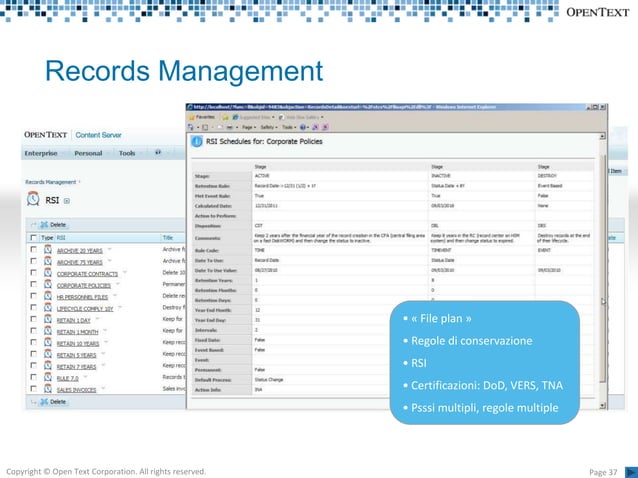
Task: Click the clock icon beside CORPORATE POLICIES
Action: coord(48,284)
